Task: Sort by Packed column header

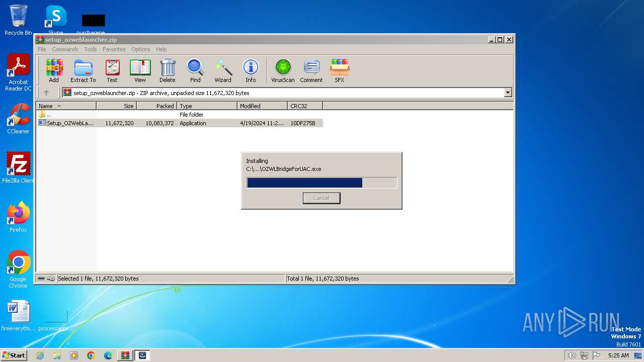Action: [x=157, y=106]
